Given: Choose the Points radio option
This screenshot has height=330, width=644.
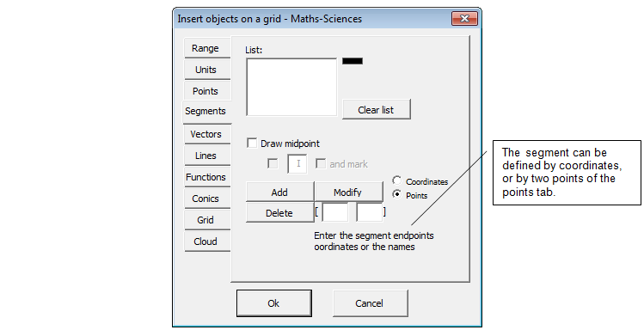Looking at the screenshot, I should click(396, 194).
